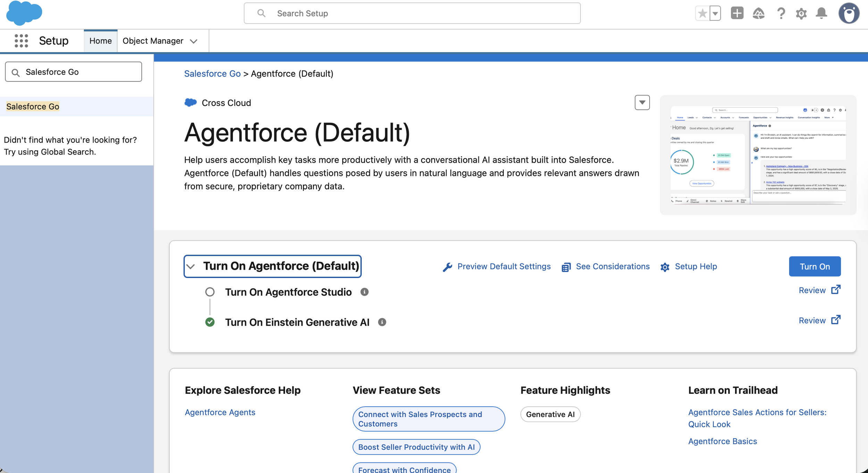Click the Global Actions plus icon

click(737, 13)
